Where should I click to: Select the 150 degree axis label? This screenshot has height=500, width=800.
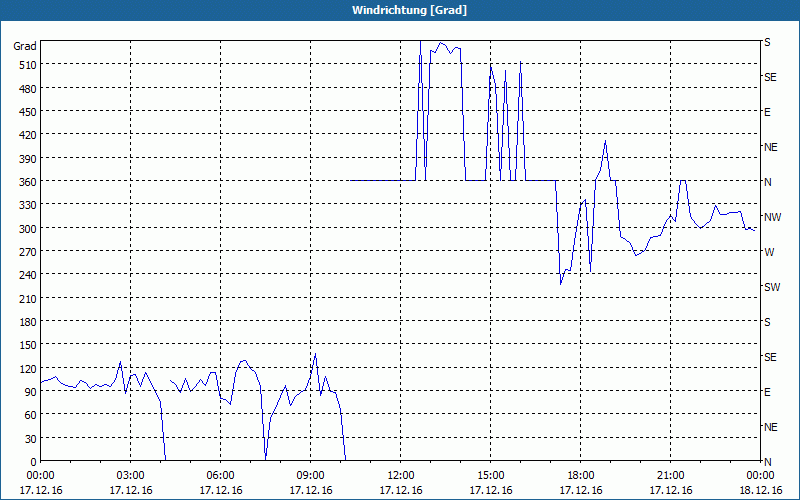click(x=28, y=345)
